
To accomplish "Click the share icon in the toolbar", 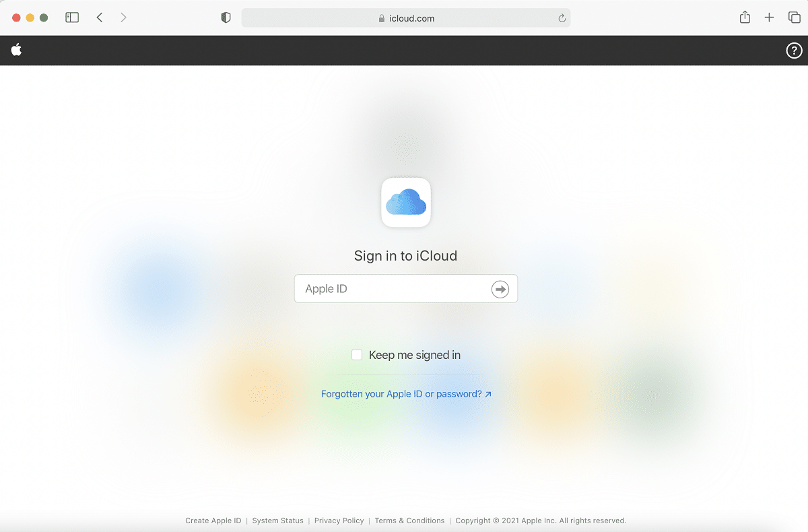I will point(744,18).
